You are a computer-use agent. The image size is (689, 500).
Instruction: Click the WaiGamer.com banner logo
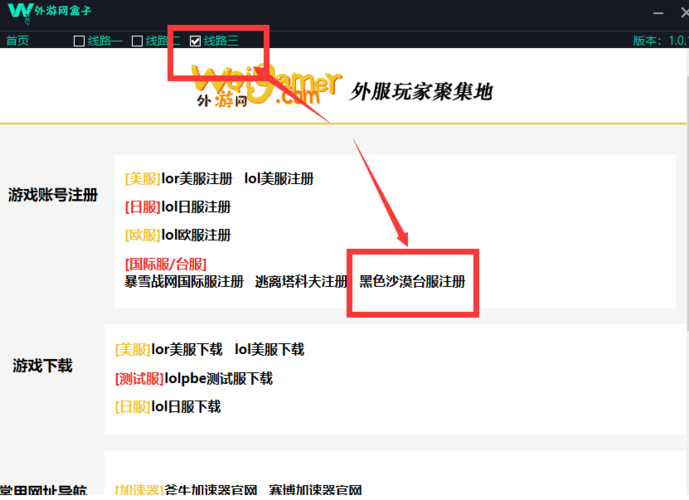(267, 86)
